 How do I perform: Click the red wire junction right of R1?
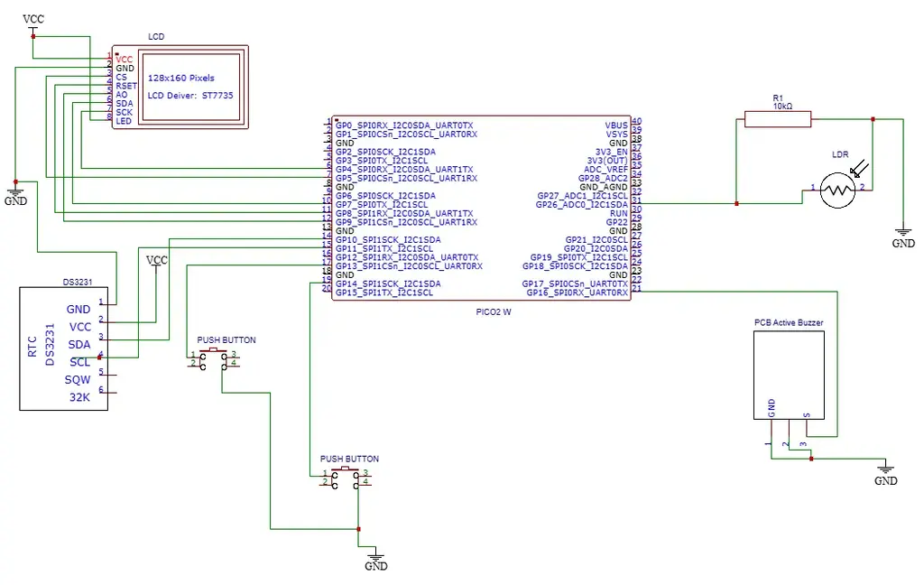(x=873, y=119)
